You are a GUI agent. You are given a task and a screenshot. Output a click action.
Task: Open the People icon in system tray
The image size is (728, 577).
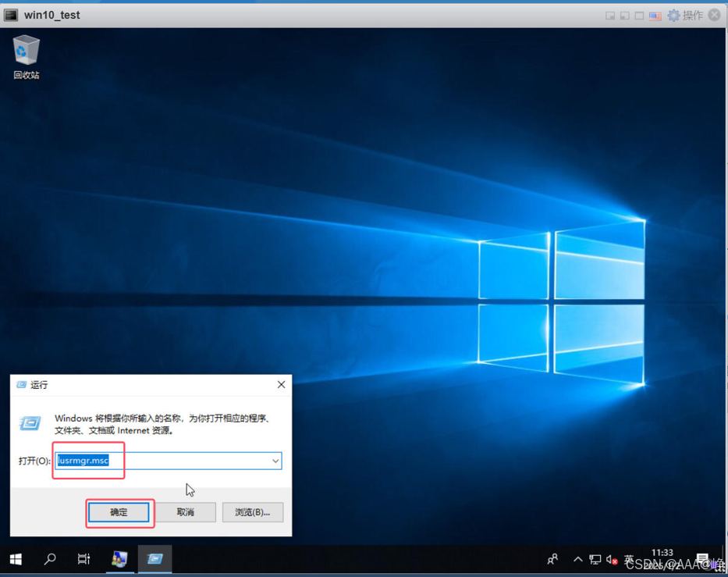coord(552,559)
